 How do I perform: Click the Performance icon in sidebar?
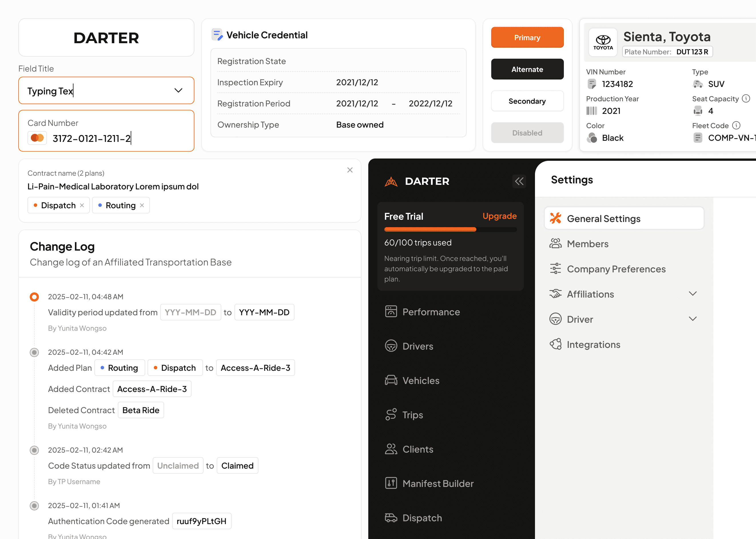tap(391, 312)
